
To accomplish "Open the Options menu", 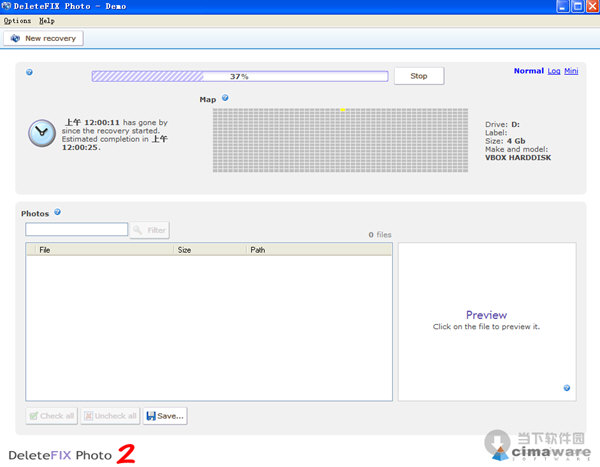I will point(17,21).
